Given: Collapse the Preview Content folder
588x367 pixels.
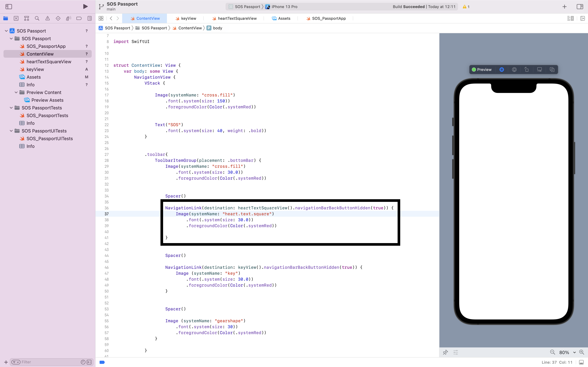Looking at the screenshot, I should click(16, 92).
